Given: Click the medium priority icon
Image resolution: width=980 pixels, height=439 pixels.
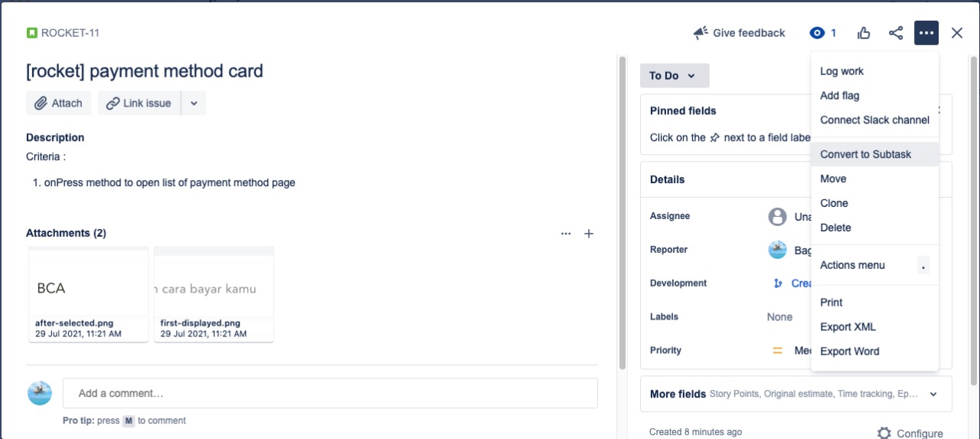Looking at the screenshot, I should (x=777, y=350).
